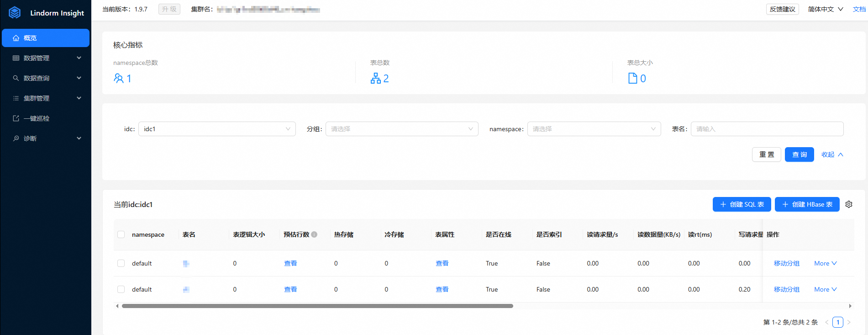Viewport: 868px width, 335px height.
Task: Click the right scroll arrow of table
Action: click(850, 306)
